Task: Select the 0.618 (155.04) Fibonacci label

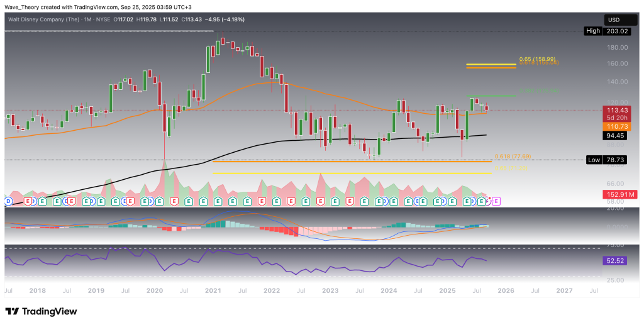Action: [539, 63]
